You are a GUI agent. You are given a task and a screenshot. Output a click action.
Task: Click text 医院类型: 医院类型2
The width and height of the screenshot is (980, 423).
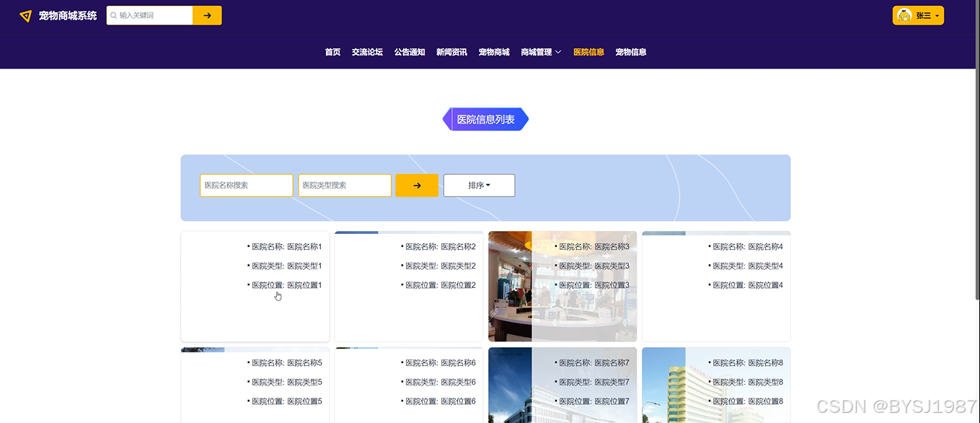[x=440, y=266]
